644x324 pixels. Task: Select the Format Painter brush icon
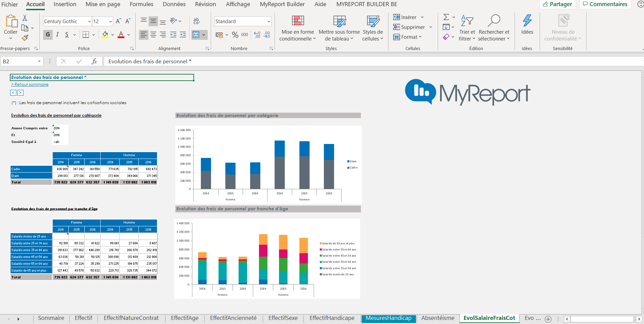click(x=25, y=38)
